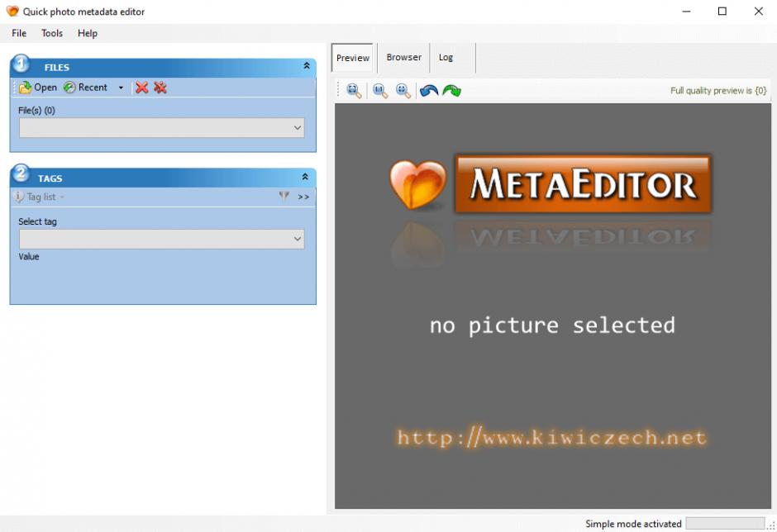The height and width of the screenshot is (532, 777).
Task: Rotate picture right with green arrow
Action: click(x=452, y=91)
